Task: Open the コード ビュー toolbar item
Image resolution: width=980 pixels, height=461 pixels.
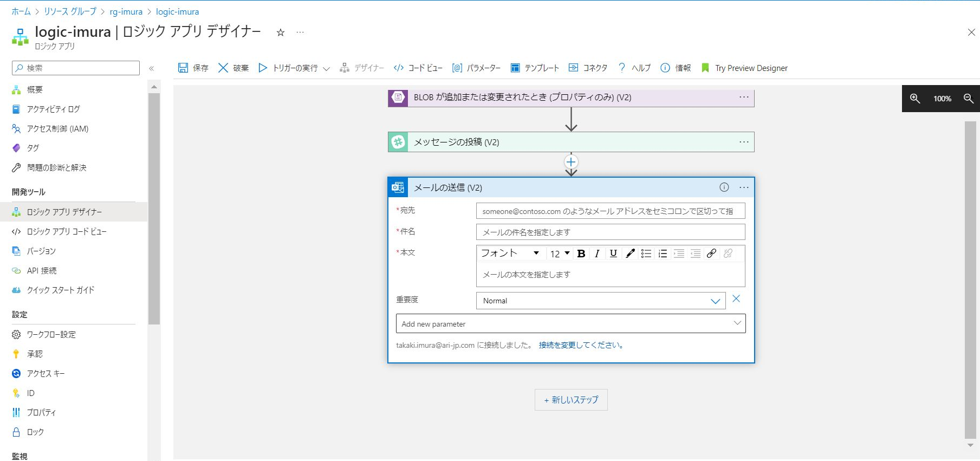Action: pos(418,68)
